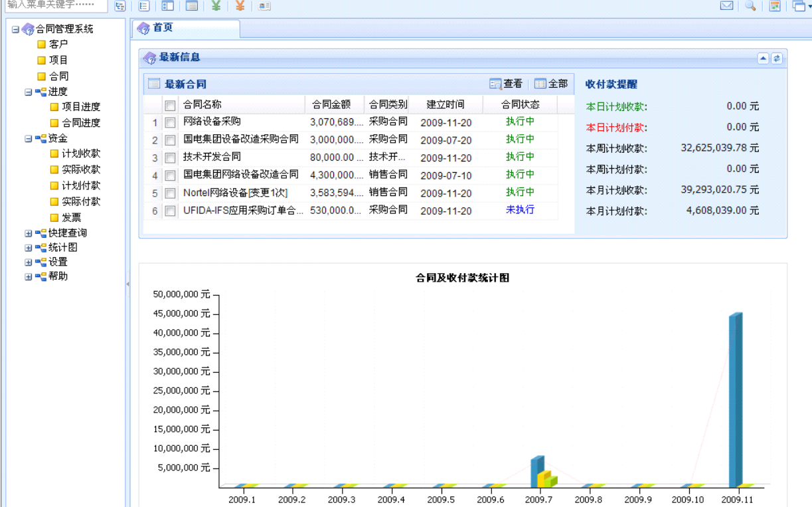Click the Nortel网络设备[变更1次] contract name
Image resolution: width=812 pixels, height=507 pixels.
click(235, 193)
